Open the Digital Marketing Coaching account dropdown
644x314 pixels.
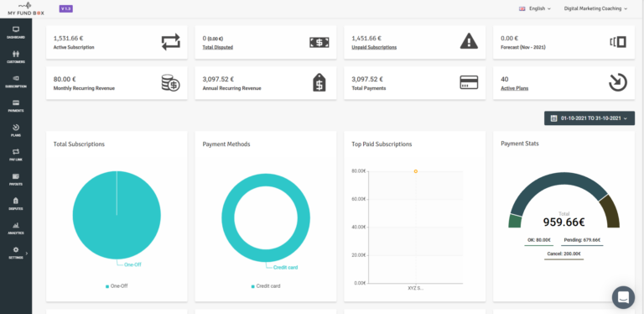tap(595, 8)
